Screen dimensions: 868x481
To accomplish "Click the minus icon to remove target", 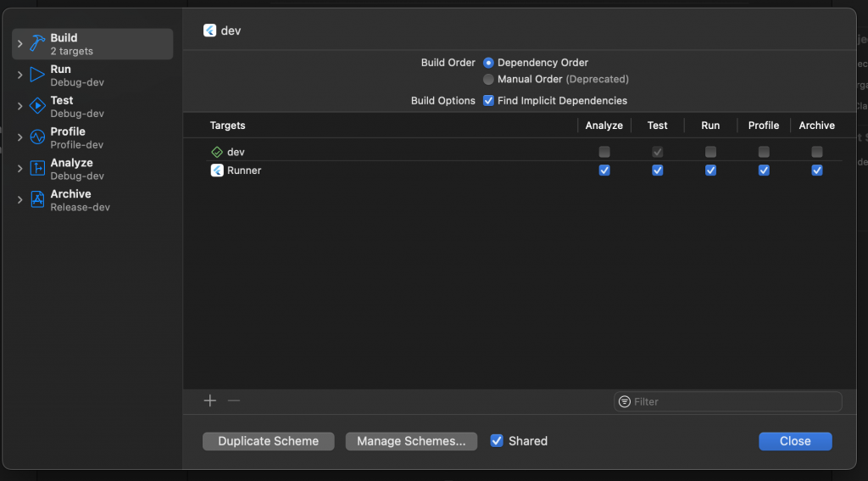I will click(234, 401).
